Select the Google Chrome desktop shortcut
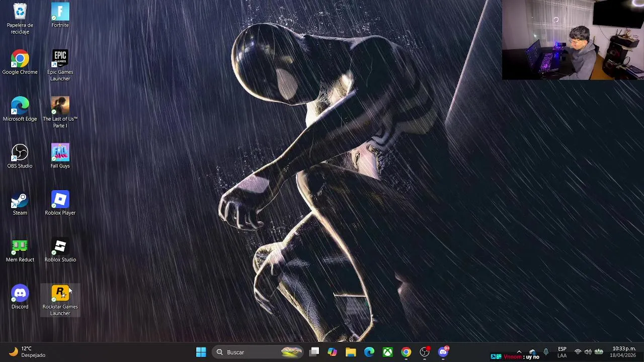 click(20, 62)
